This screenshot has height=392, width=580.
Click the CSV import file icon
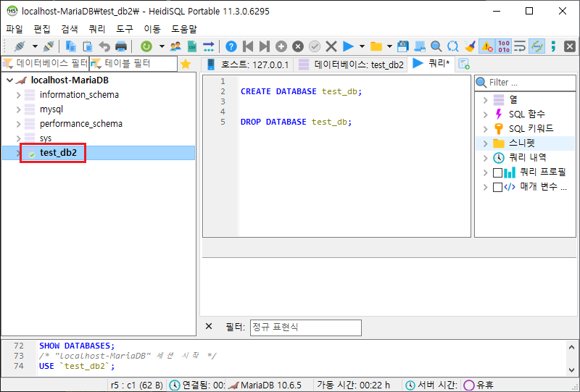(192, 46)
